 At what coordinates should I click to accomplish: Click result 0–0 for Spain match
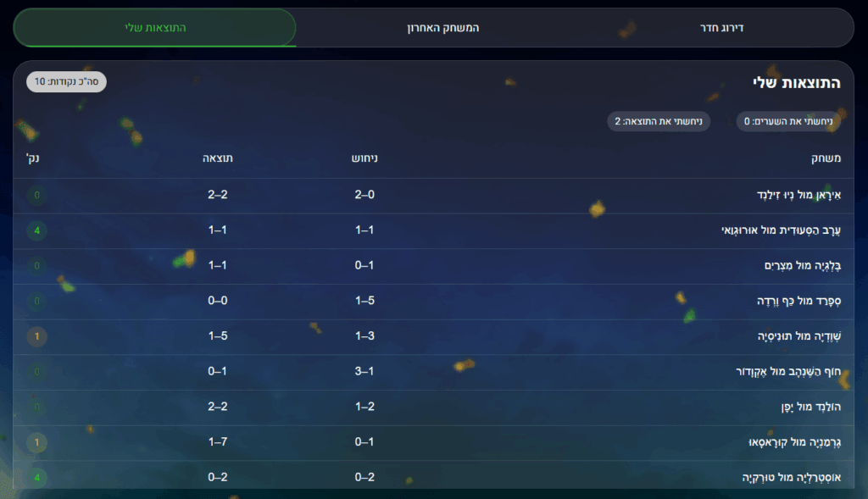click(x=218, y=301)
